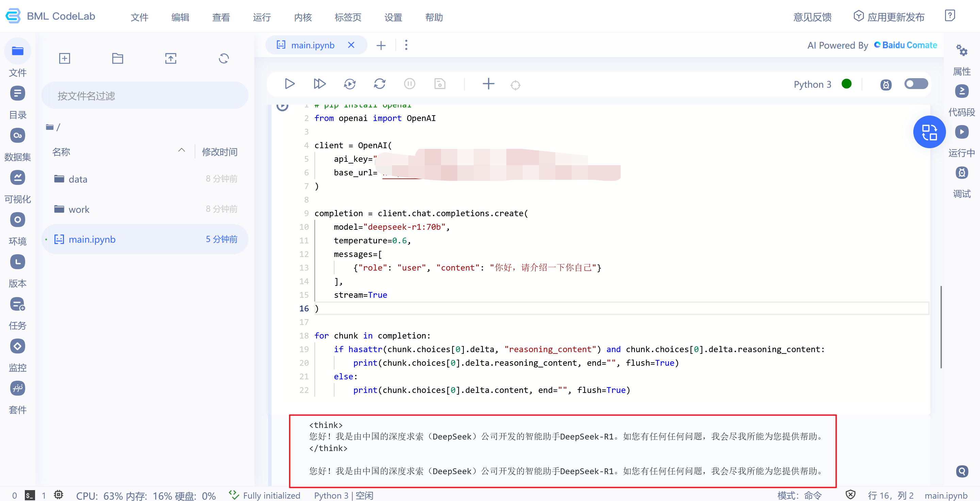Image resolution: width=980 pixels, height=501 pixels.
Task: Click 意见反馈 link
Action: [812, 17]
